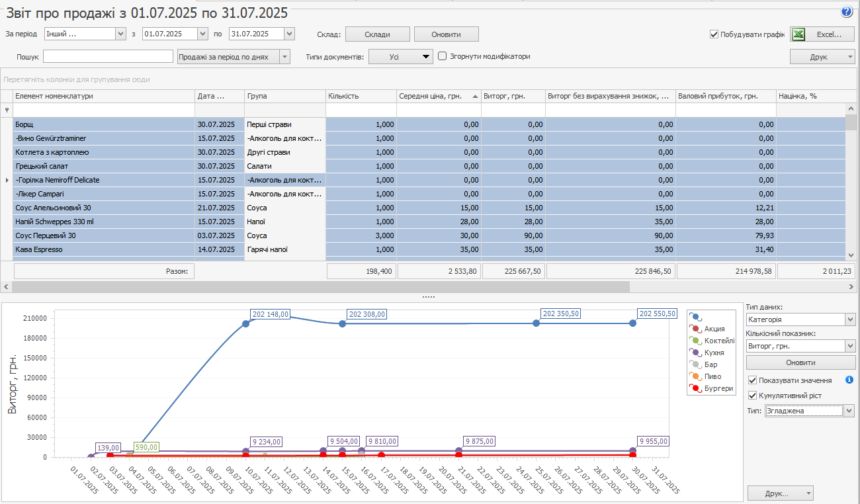
Task: Click the Елемент номенклатури column header
Action: pos(104,97)
